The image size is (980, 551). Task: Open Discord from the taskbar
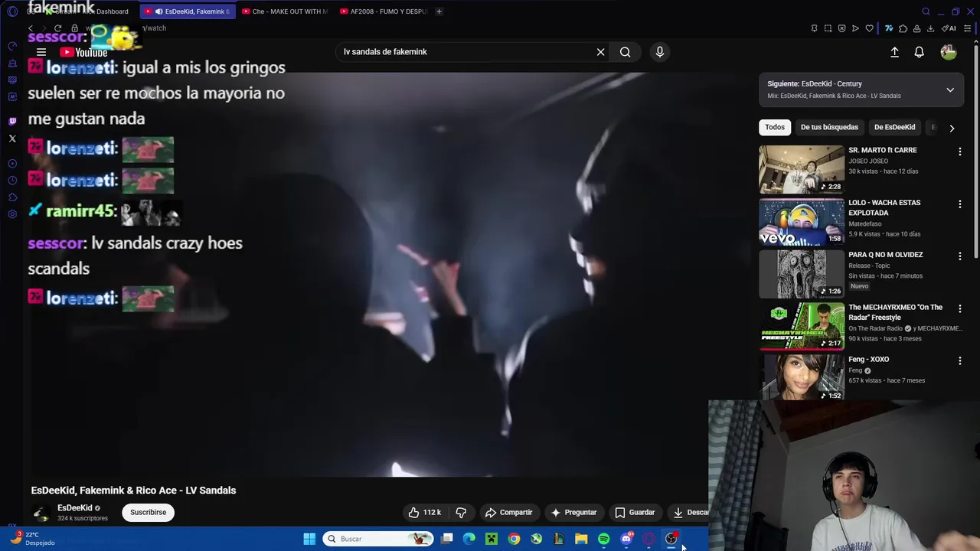626,539
